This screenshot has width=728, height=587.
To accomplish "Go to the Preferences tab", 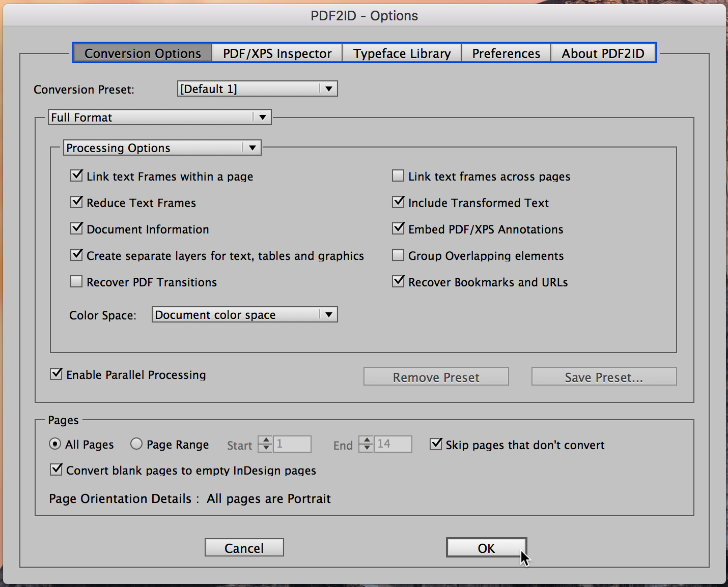I will click(506, 53).
